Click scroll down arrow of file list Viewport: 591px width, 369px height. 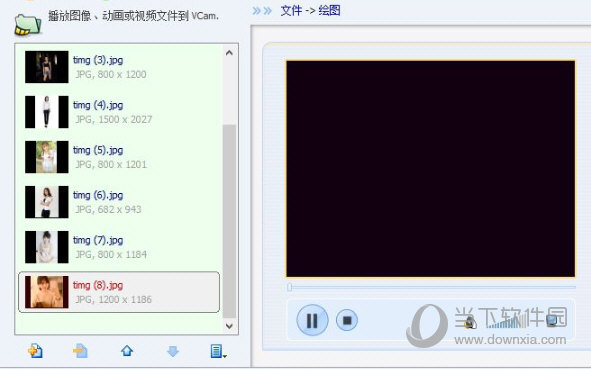tap(229, 326)
